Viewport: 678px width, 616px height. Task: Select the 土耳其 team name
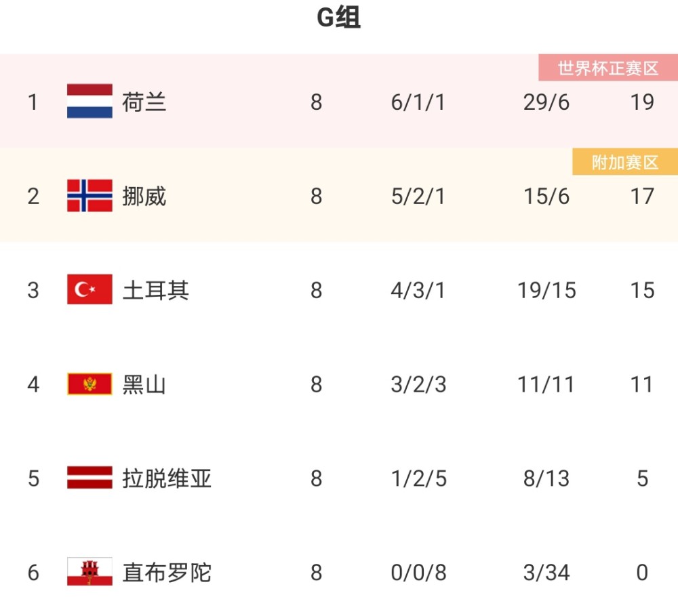tap(156, 290)
